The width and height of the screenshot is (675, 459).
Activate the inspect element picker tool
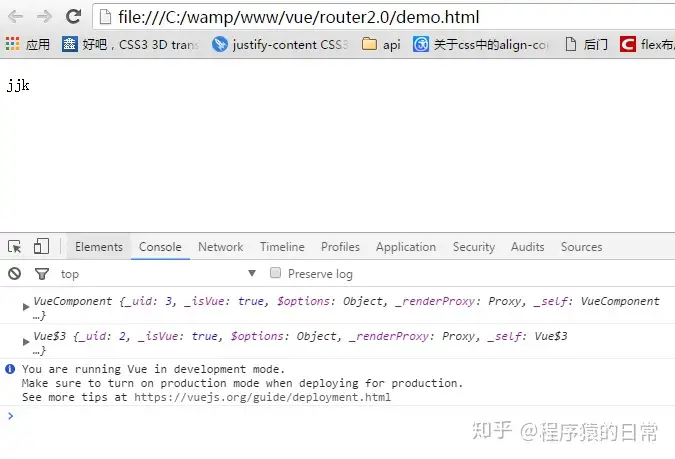coord(15,247)
